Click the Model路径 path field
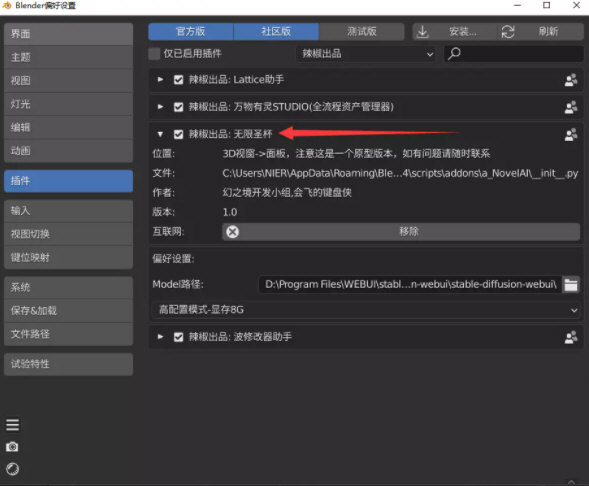This screenshot has height=486, width=589. (x=410, y=284)
